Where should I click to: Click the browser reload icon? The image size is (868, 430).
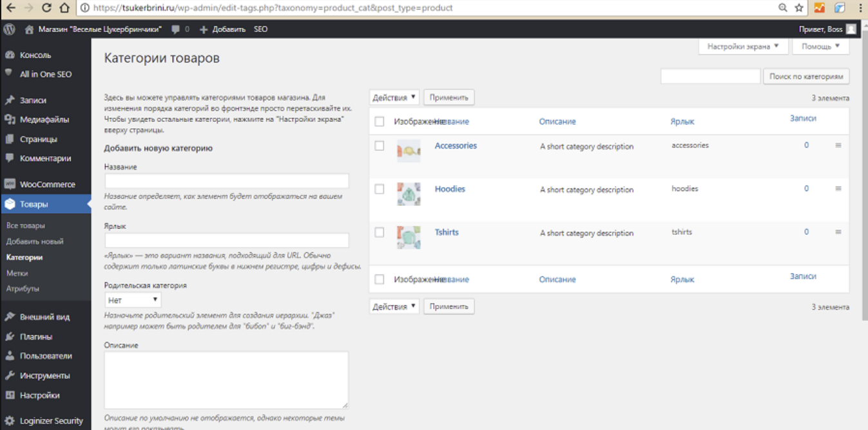tap(46, 8)
